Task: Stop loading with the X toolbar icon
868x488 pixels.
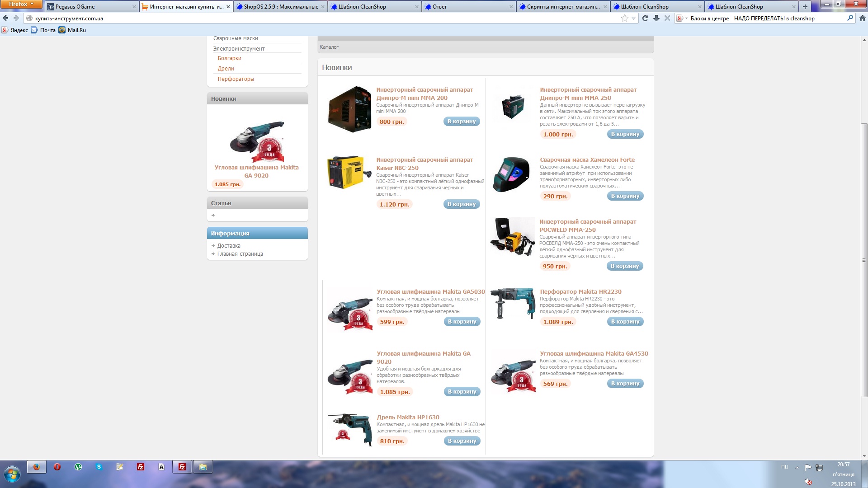Action: [667, 18]
